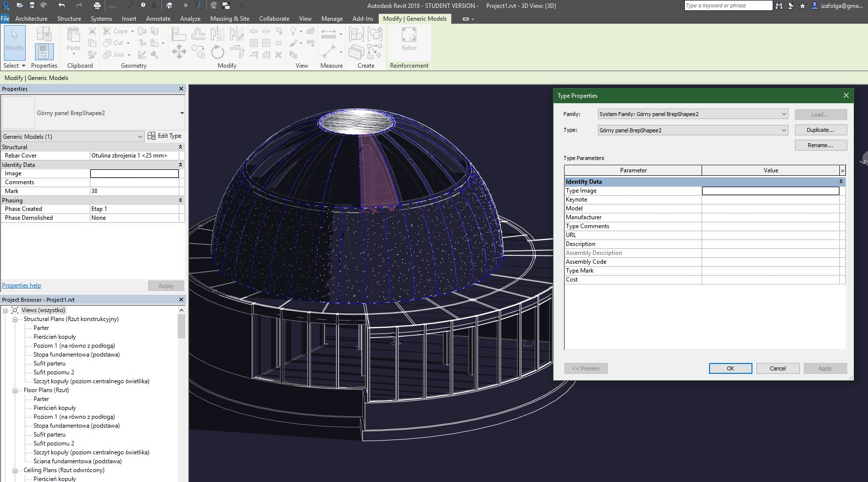Click the Align tool icon
Screen dimensions: 868x482
tap(179, 34)
